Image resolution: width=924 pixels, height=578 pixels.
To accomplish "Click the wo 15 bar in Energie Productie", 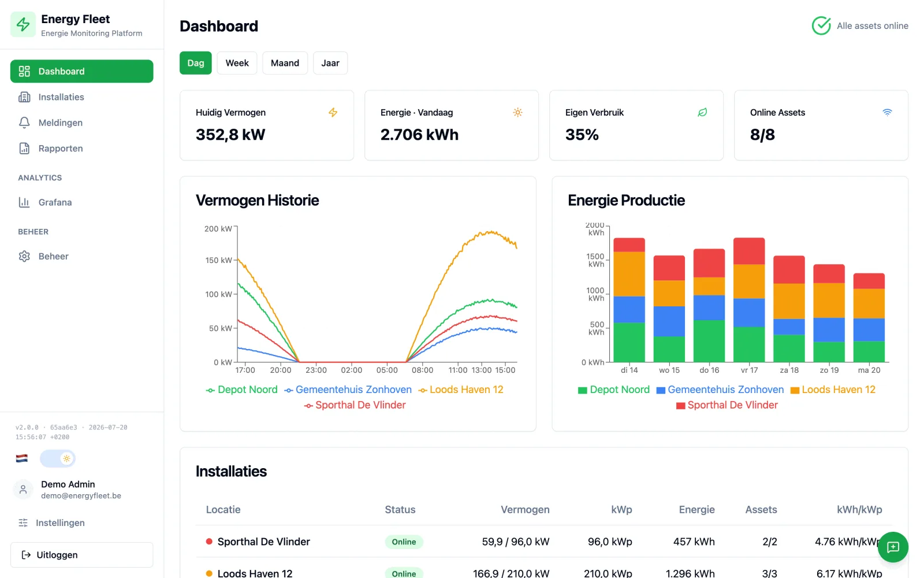I will (669, 309).
